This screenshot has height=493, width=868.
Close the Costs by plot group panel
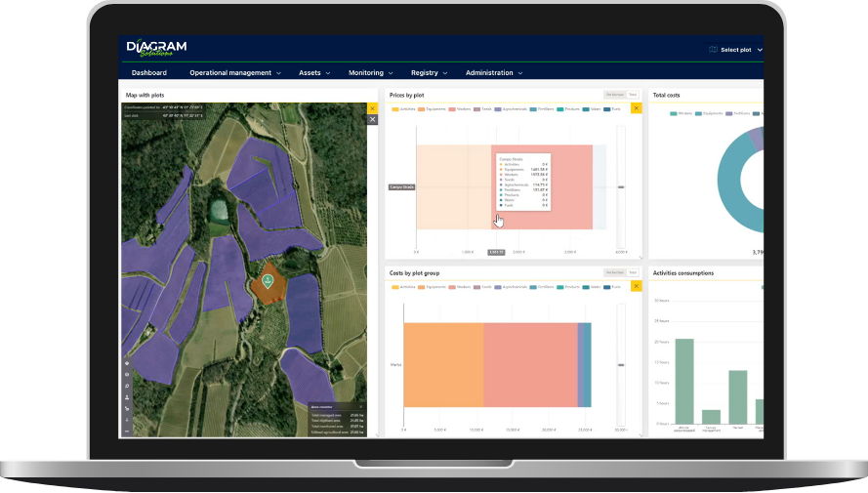click(x=636, y=286)
